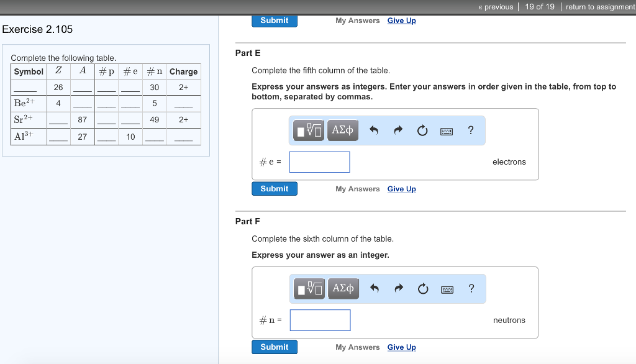
Task: Click Give Up link for Part E
Action: coord(401,189)
